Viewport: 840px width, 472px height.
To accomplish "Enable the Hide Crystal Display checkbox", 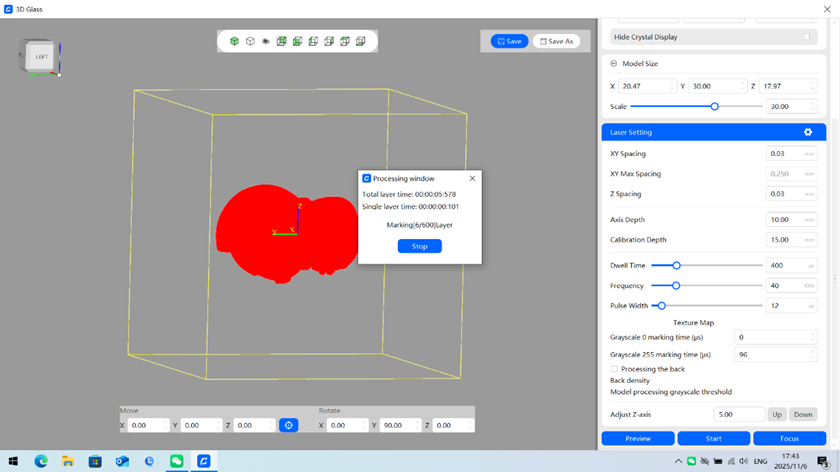I will (807, 37).
